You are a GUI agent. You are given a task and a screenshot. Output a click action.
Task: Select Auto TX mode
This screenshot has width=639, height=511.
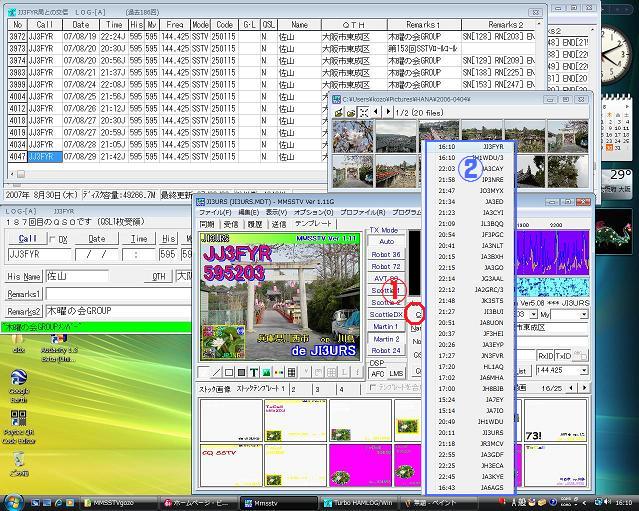pos(386,241)
